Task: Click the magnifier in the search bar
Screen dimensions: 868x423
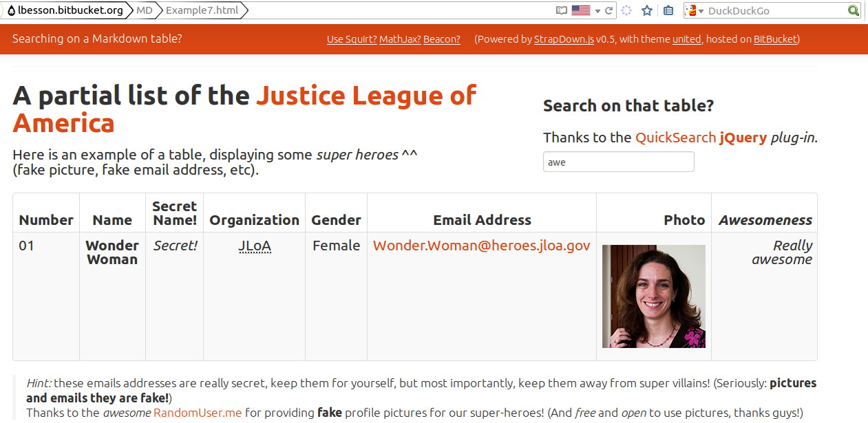Action: click(x=854, y=10)
